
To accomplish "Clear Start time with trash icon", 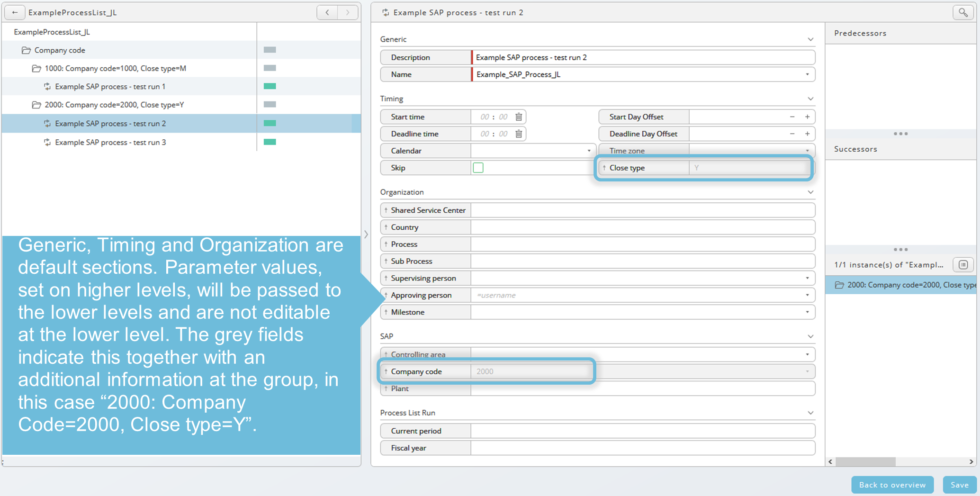I will coord(519,117).
